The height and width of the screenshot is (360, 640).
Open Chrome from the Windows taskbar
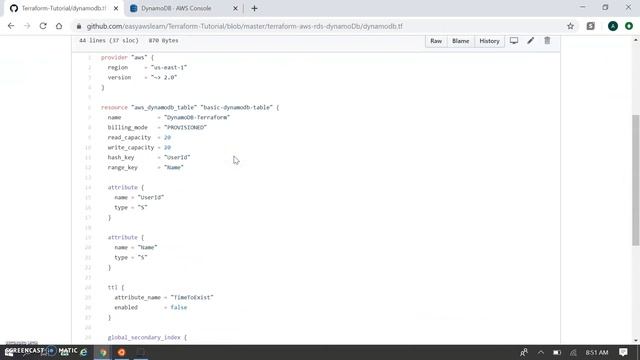click(103, 352)
